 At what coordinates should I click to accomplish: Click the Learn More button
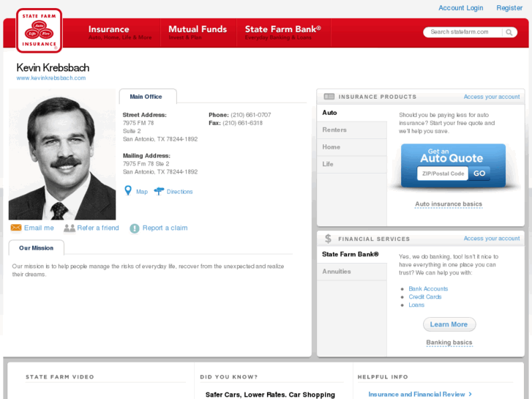coord(449,324)
